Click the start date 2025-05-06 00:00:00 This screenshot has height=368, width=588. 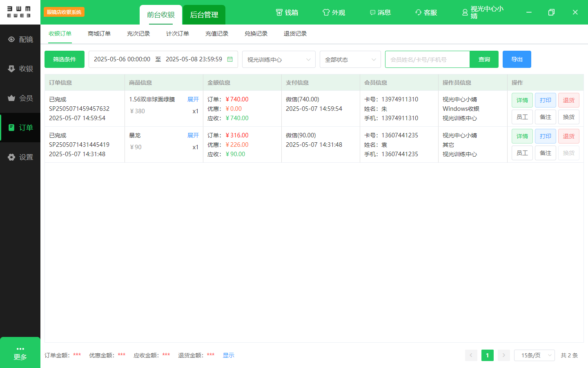click(x=122, y=59)
